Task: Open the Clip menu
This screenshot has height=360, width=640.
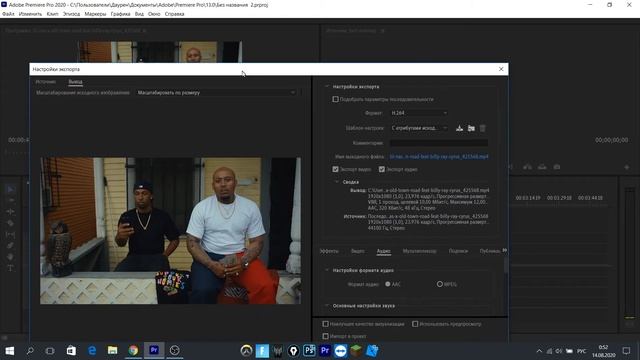Action: 52,14
